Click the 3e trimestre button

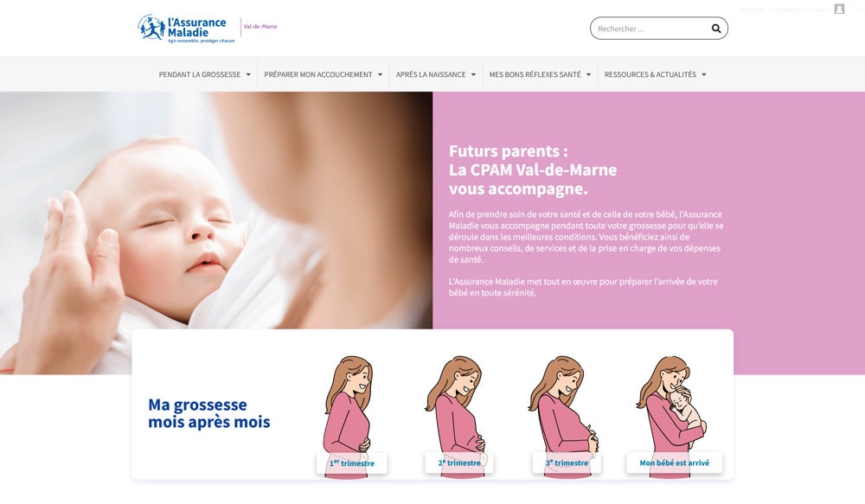point(567,463)
